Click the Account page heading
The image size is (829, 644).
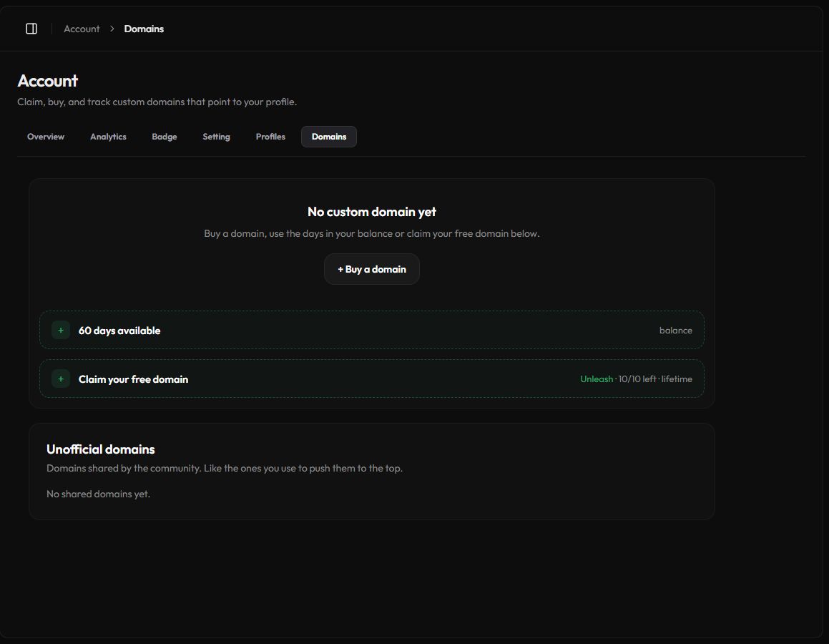48,81
